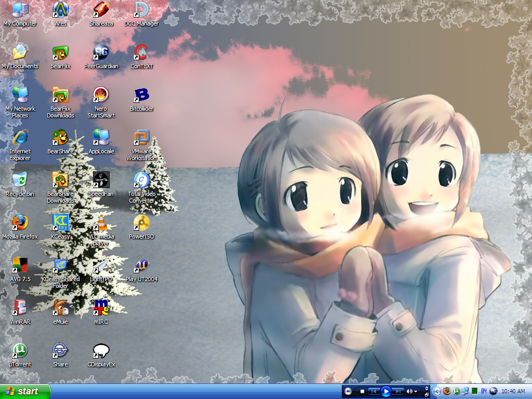This screenshot has height=399, width=532.
Task: Play media from the taskbar player
Action: pos(386,392)
